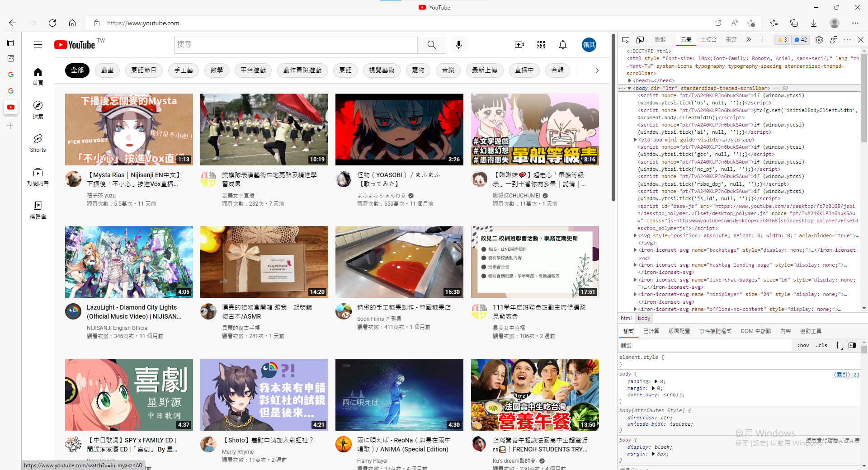Add new tab in vertical tab bar
Image resolution: width=868 pixels, height=470 pixels.
10,126
